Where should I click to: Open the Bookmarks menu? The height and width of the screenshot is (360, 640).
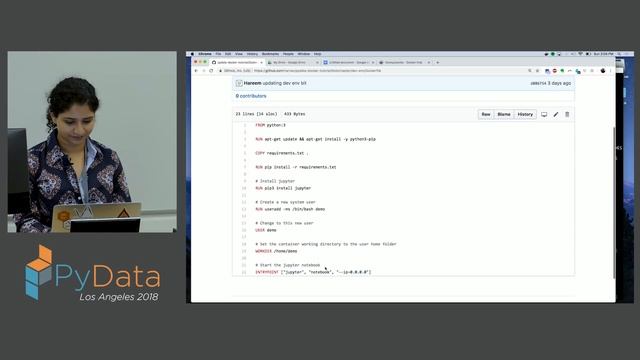click(270, 54)
